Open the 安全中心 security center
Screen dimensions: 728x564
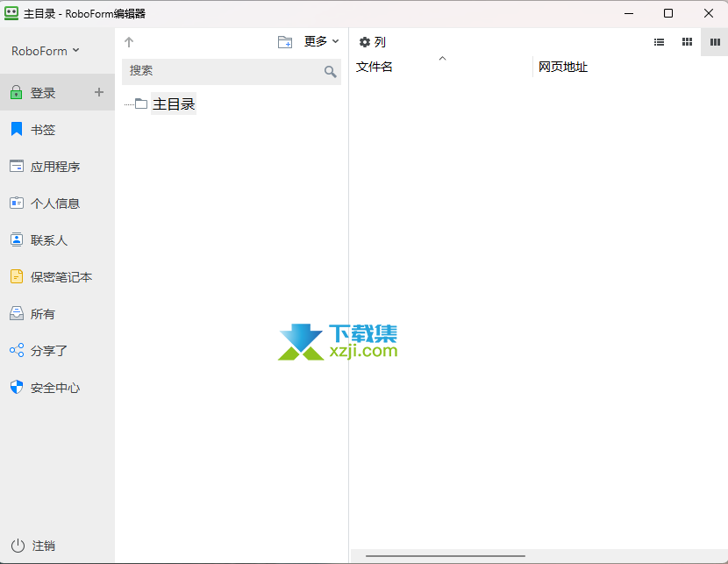57,388
